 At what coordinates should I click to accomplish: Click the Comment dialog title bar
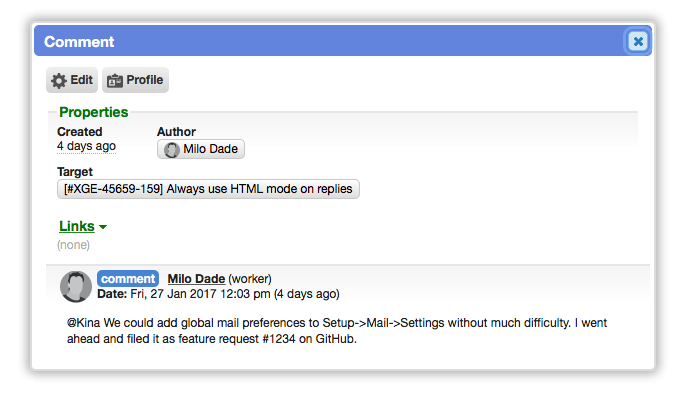click(329, 41)
